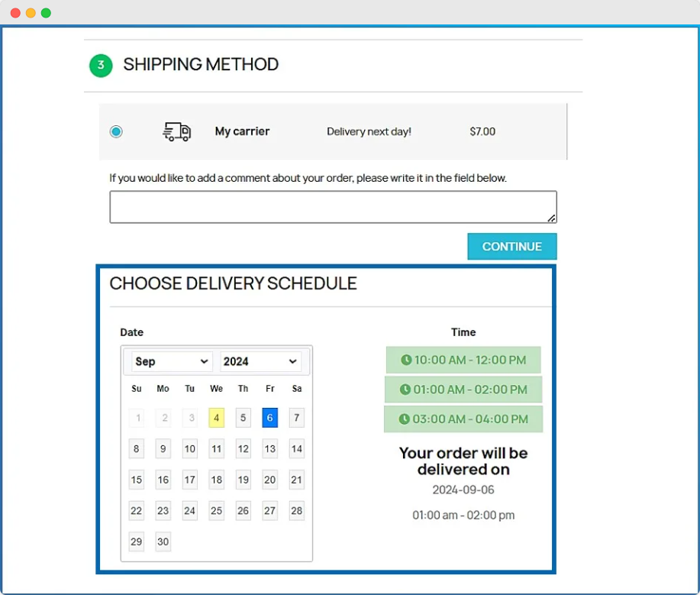Screen dimensions: 700x595
Task: Choose the 10:00 AM - 12:00 PM time slot
Action: click(463, 360)
